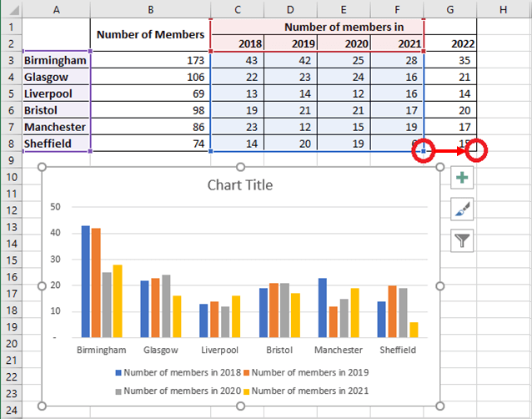Click the Birmingham cell in column A
532x419 pixels.
(x=57, y=60)
